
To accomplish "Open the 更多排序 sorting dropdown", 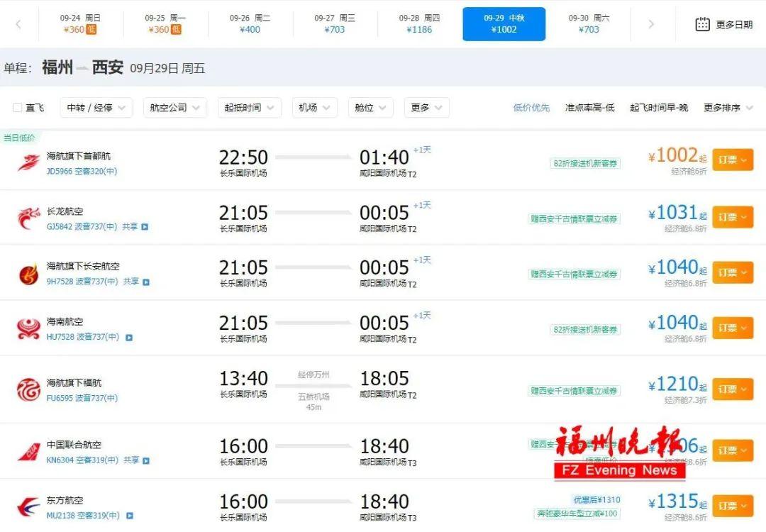I will tap(722, 107).
